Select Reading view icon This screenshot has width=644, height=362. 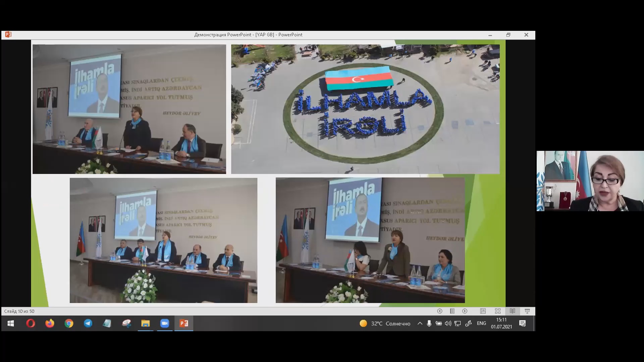click(513, 311)
